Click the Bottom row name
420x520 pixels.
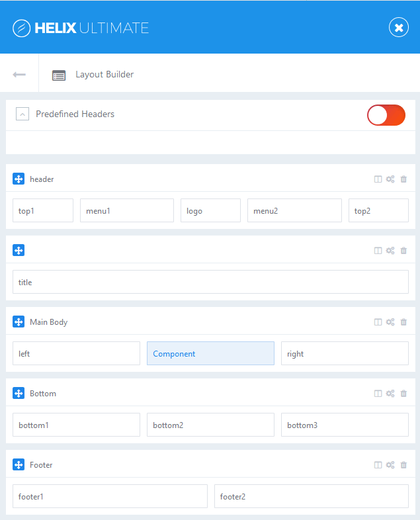[x=43, y=394]
